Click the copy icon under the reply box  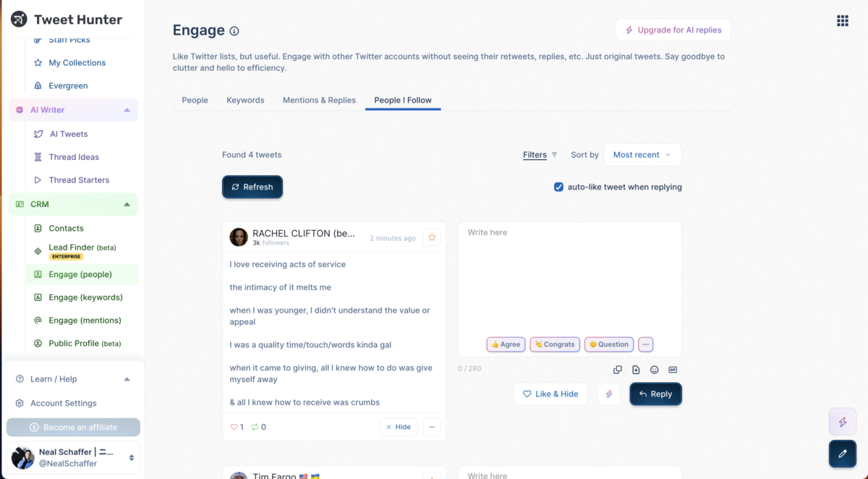click(x=618, y=370)
